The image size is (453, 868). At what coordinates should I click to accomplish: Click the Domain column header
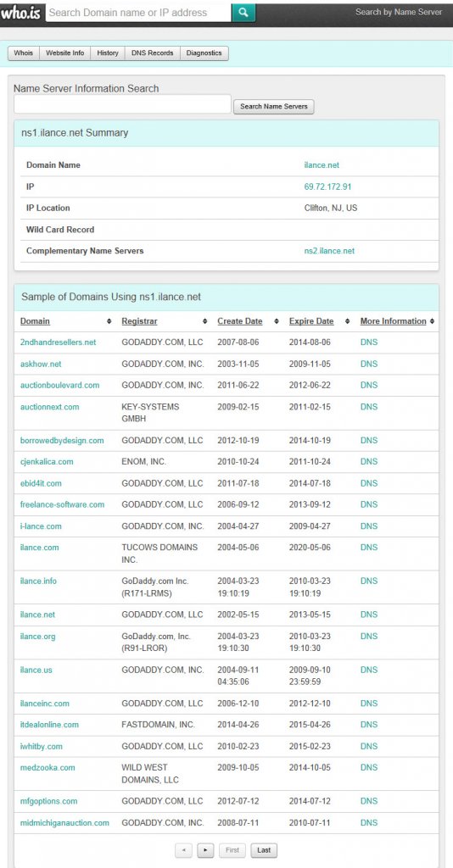coord(35,321)
